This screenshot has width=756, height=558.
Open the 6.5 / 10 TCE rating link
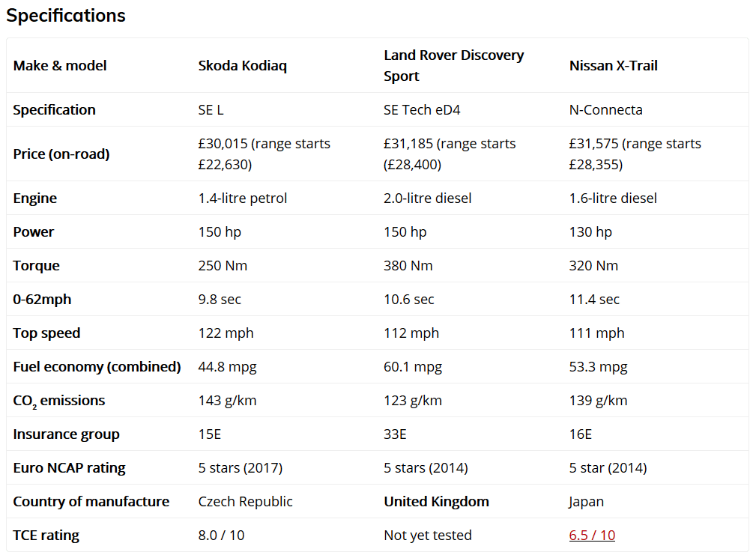tap(592, 535)
